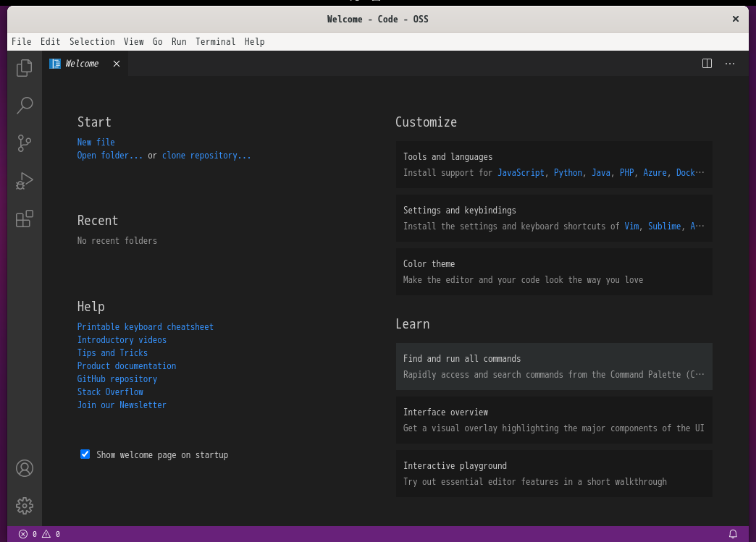Click the Welcome tab page icon
Screen dimensions: 756x542
click(55, 64)
